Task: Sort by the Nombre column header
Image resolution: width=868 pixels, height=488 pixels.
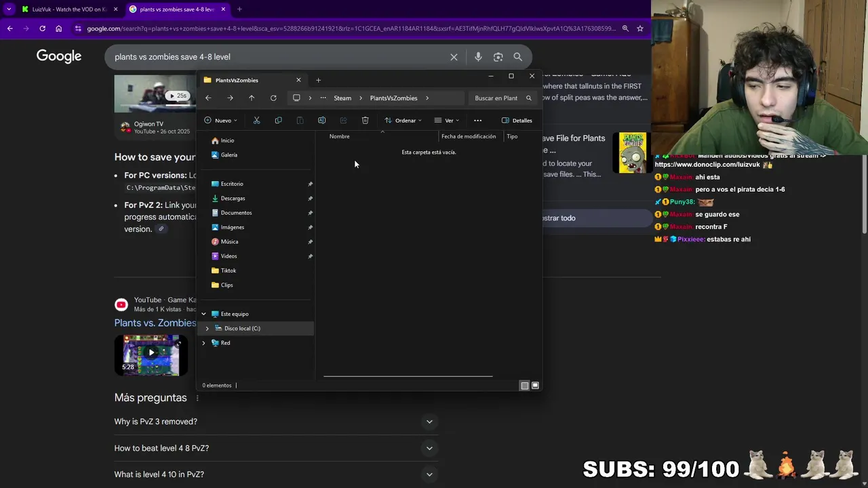Action: click(339, 136)
